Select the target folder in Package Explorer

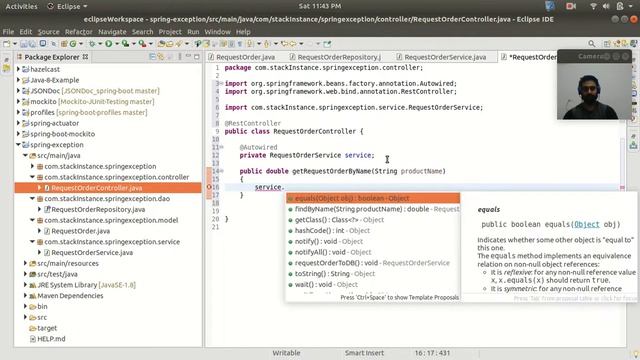pyautogui.click(x=47, y=328)
